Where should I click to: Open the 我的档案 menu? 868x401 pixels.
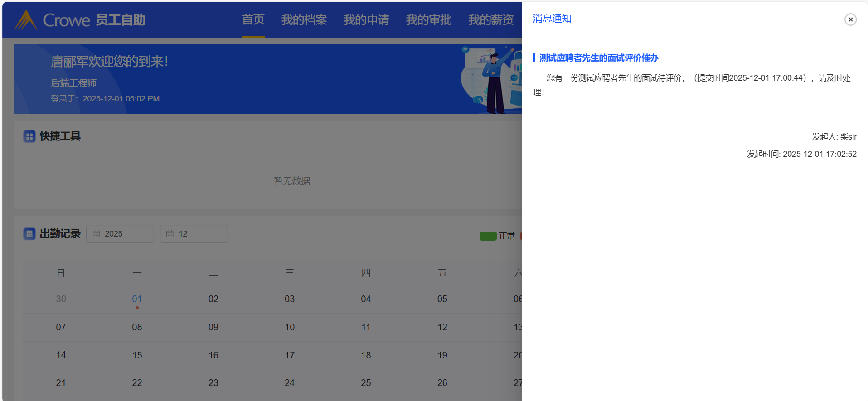point(304,19)
